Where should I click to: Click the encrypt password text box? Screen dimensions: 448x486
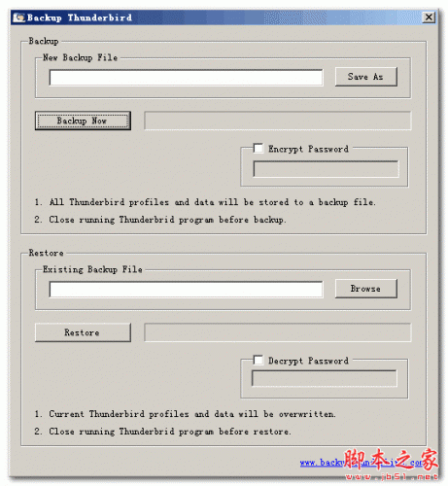(x=326, y=169)
